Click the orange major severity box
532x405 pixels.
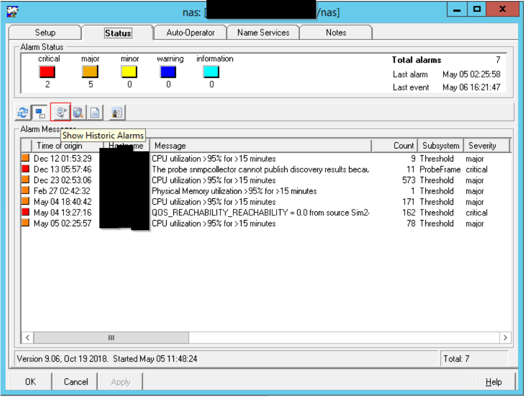tap(90, 72)
